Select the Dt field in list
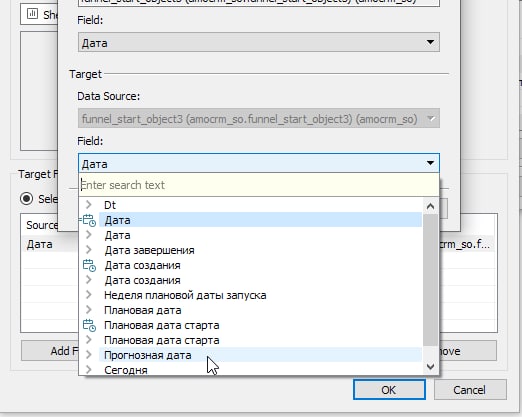The height and width of the screenshot is (417, 522). tap(260, 205)
